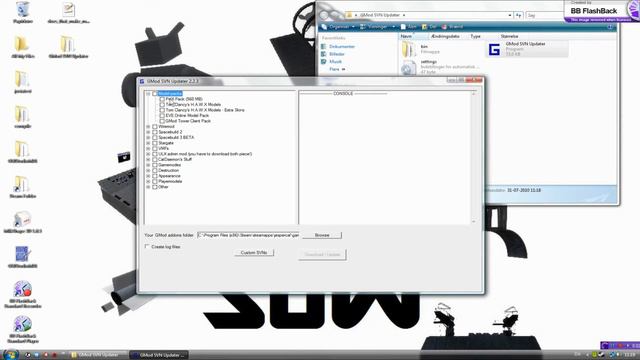Click the Browse button
This screenshot has width=640, height=360.
coord(322,235)
